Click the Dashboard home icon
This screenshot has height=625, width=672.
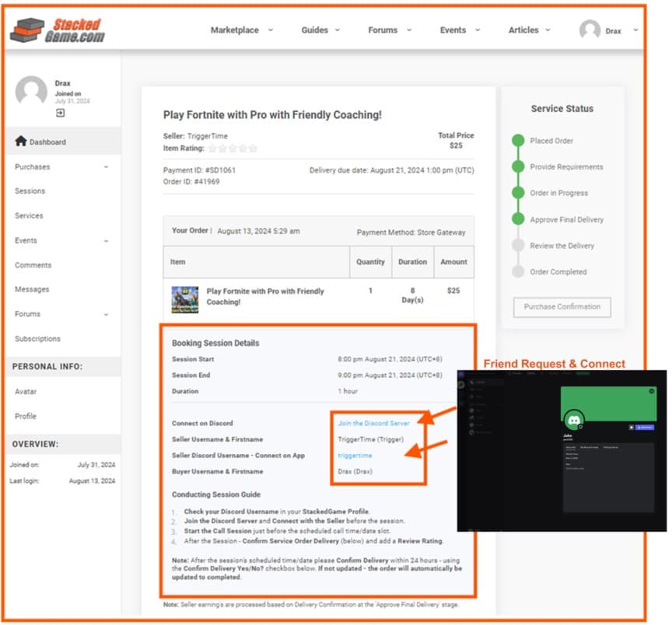(20, 141)
